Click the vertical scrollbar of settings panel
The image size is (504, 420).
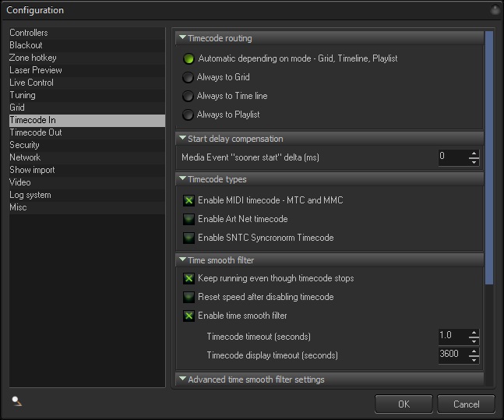(x=489, y=156)
